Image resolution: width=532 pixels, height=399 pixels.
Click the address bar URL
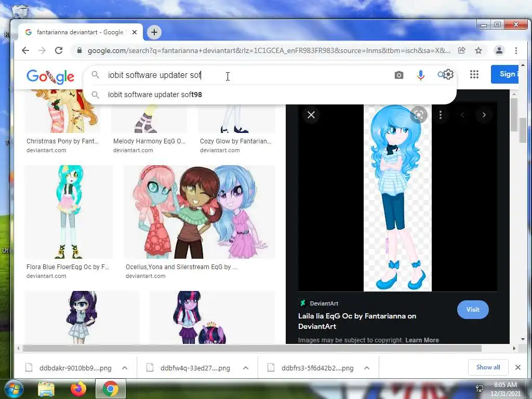pyautogui.click(x=269, y=50)
